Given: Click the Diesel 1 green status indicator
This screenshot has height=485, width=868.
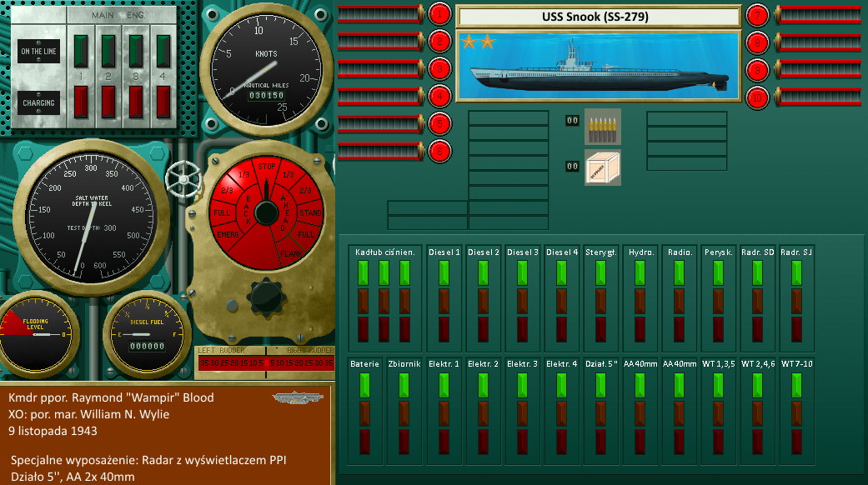Looking at the screenshot, I should point(444,273).
